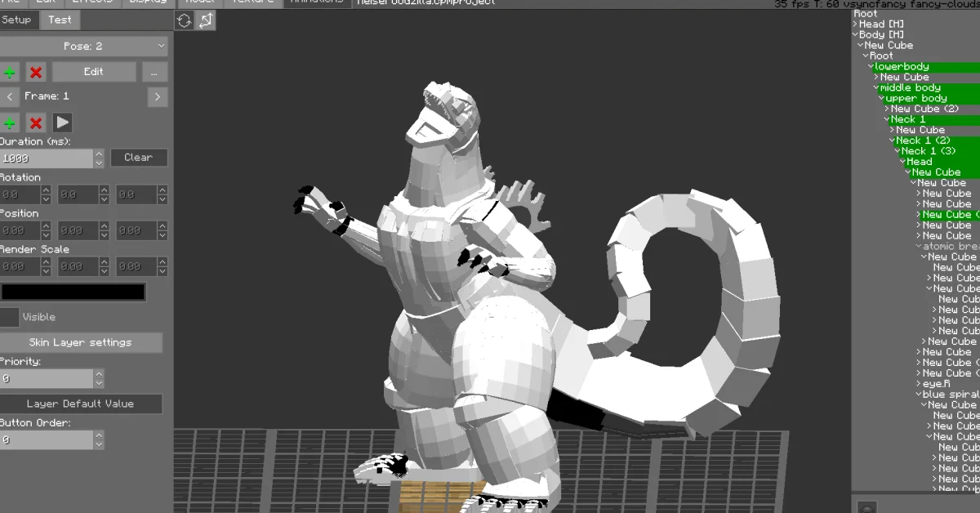Select the blue spiral tree item
The height and width of the screenshot is (513, 980).
click(951, 395)
